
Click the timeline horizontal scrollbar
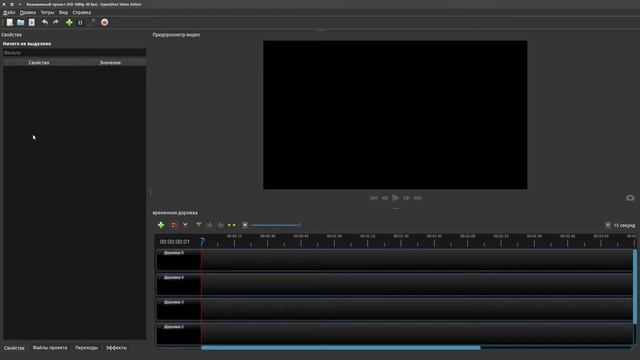[x=341, y=348]
